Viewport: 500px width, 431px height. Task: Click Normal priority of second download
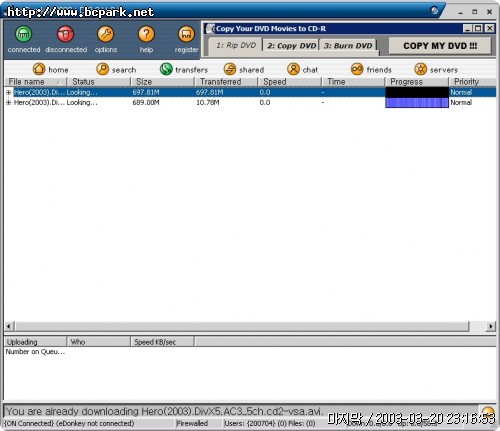click(x=461, y=102)
